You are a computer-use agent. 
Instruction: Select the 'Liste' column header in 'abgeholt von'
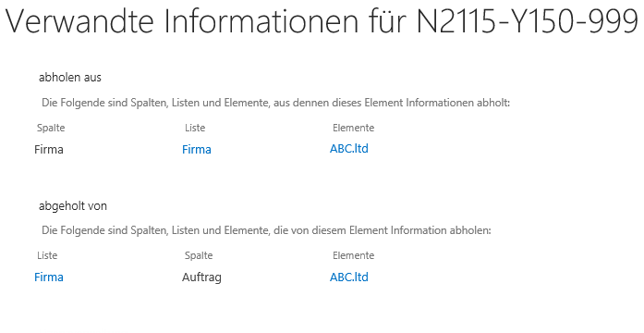coord(47,255)
